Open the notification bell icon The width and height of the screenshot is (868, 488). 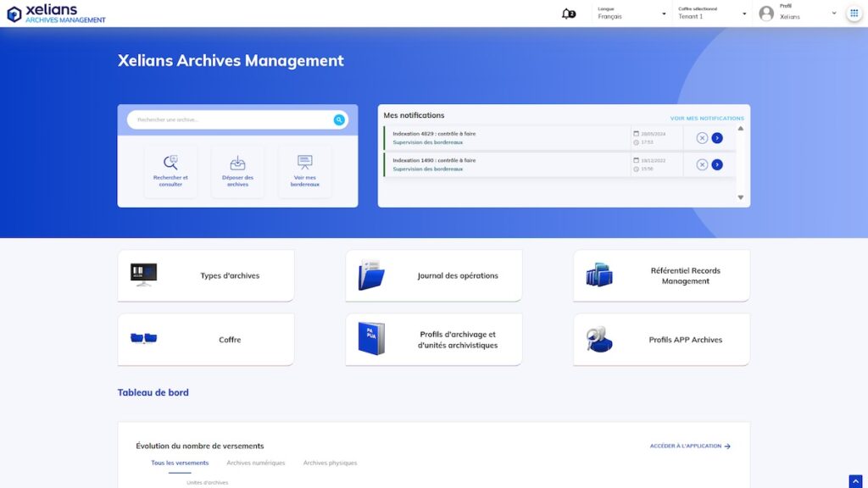coord(568,14)
